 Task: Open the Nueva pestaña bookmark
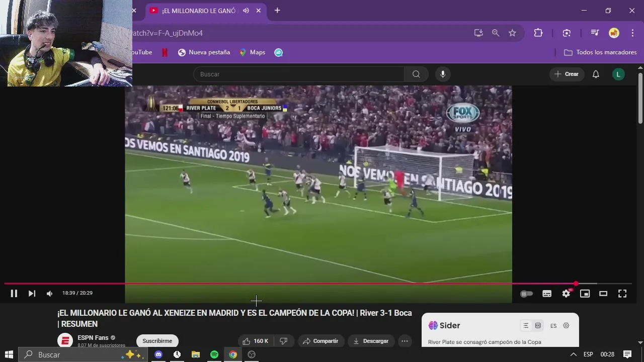click(x=204, y=52)
